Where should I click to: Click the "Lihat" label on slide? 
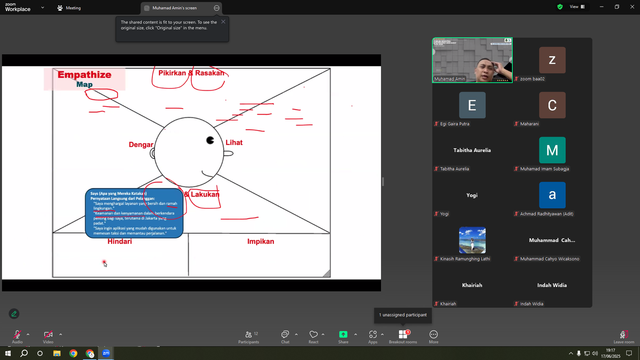234,142
